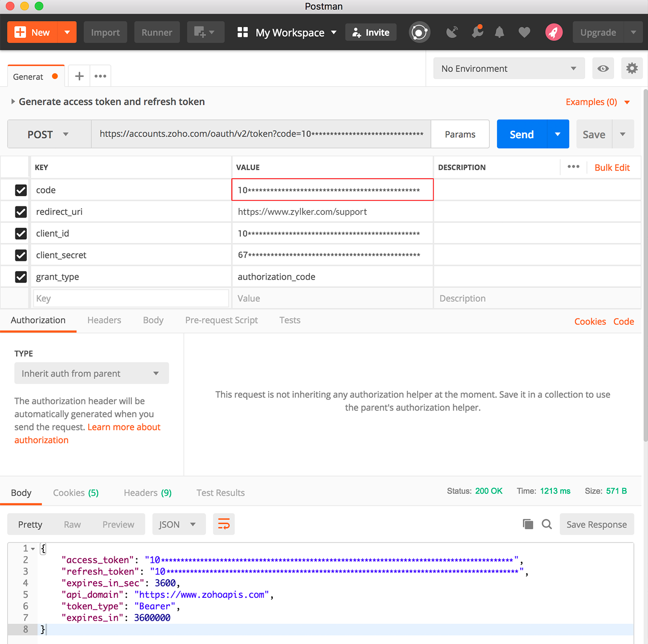The image size is (648, 644).
Task: Open the notifications bell
Action: click(499, 32)
